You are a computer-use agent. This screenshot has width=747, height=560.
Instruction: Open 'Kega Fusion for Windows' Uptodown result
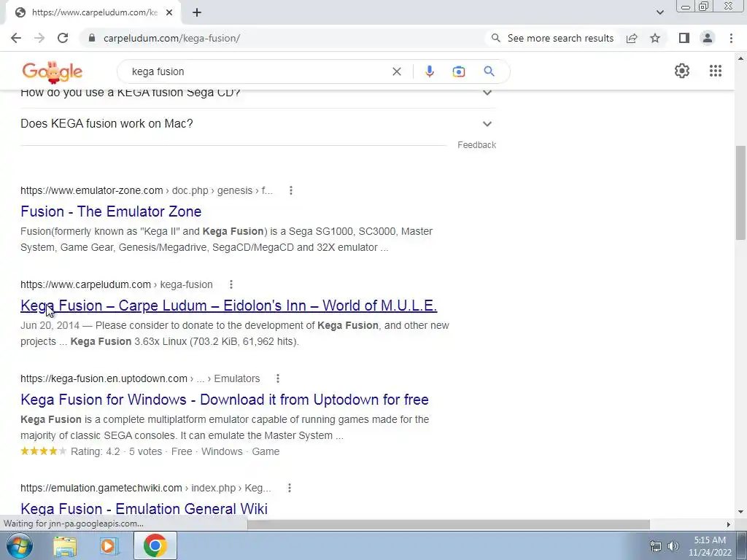(225, 400)
